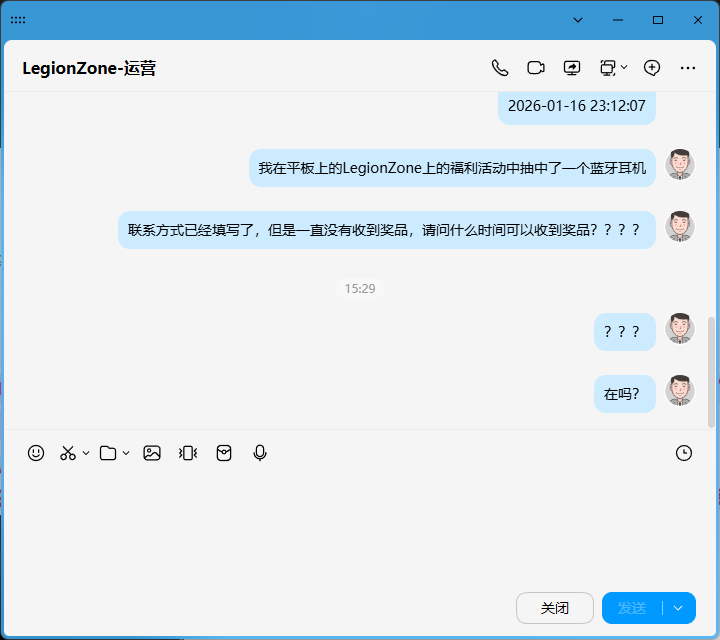Start a video call
720x640 pixels.
tap(535, 68)
